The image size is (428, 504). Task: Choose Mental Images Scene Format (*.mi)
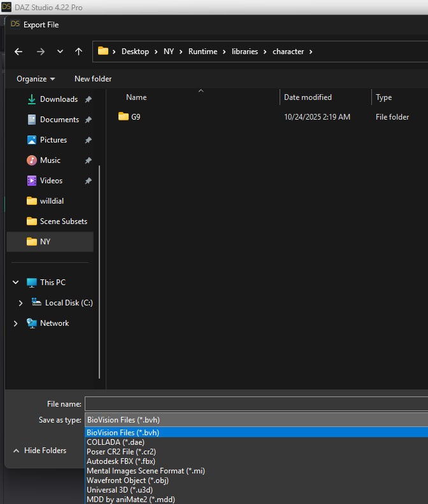257,471
